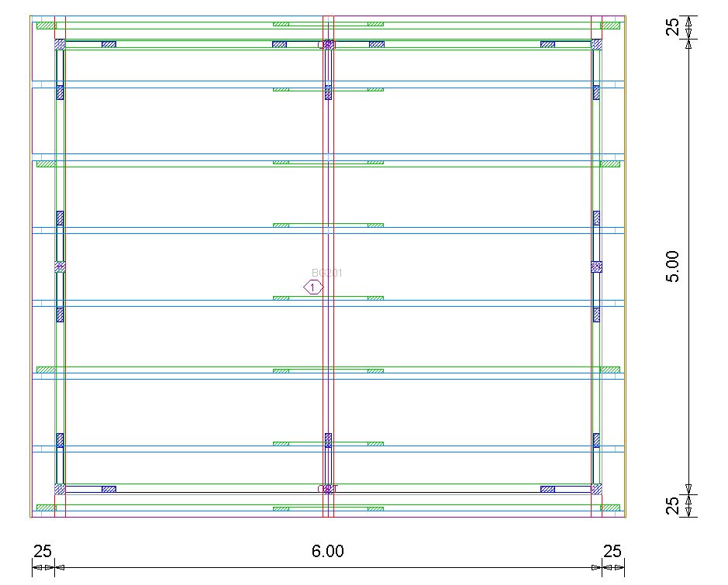Click the green hatched block in the bottom-right outer corner
Image resolution: width=728 pixels, height=585 pixels.
coord(611,508)
